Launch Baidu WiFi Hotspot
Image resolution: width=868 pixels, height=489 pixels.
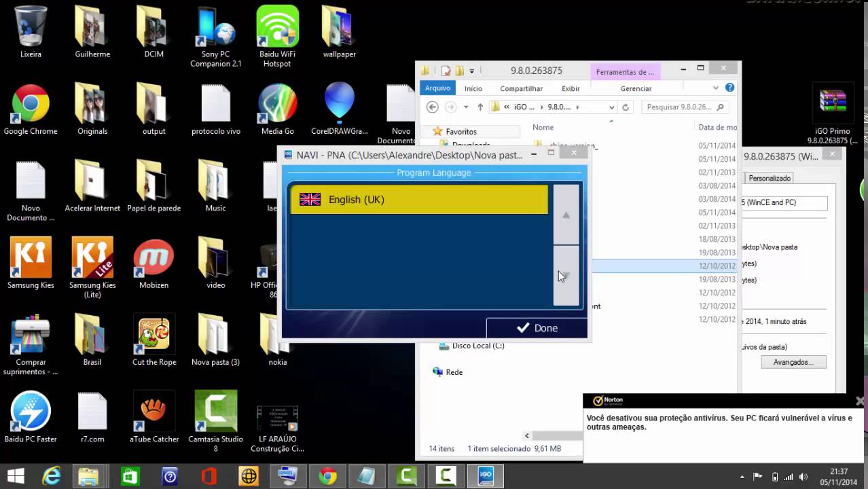point(278,37)
